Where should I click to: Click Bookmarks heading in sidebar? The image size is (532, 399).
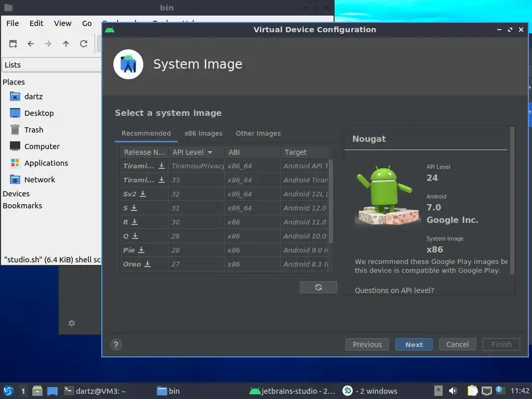22,206
